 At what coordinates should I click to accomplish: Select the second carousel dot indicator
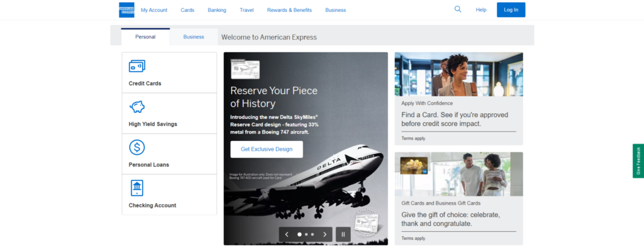(306, 234)
